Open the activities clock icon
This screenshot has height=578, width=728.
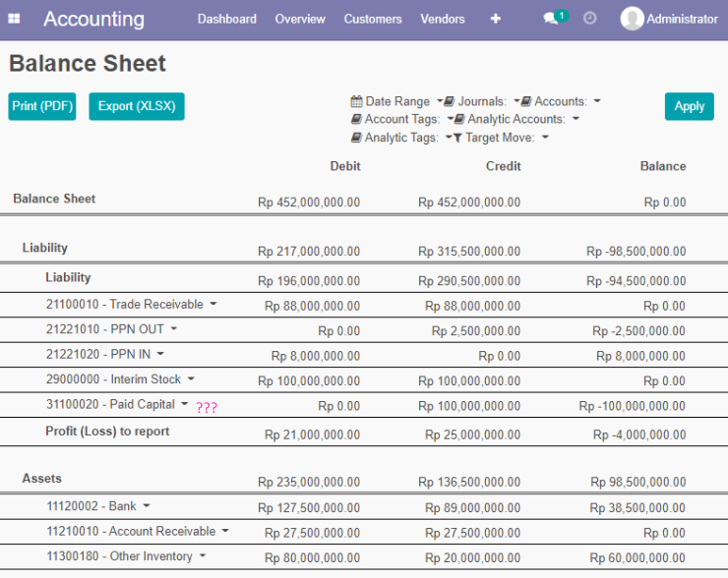click(x=589, y=19)
